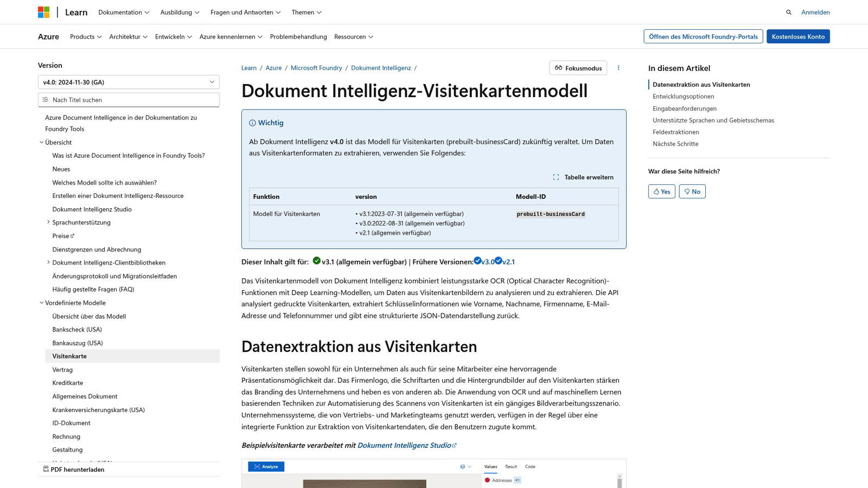Image resolution: width=868 pixels, height=488 pixels.
Task: Click the red Addresses color dot
Action: pyautogui.click(x=487, y=480)
